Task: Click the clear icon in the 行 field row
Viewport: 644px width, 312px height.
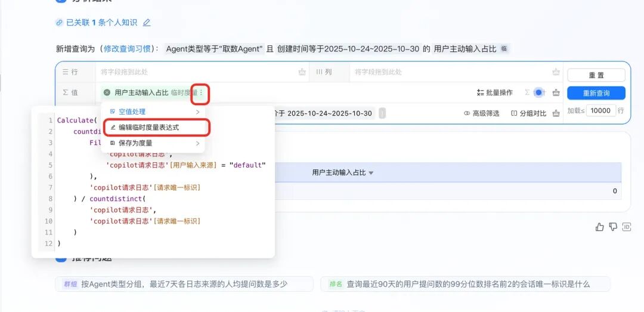Action: 302,72
